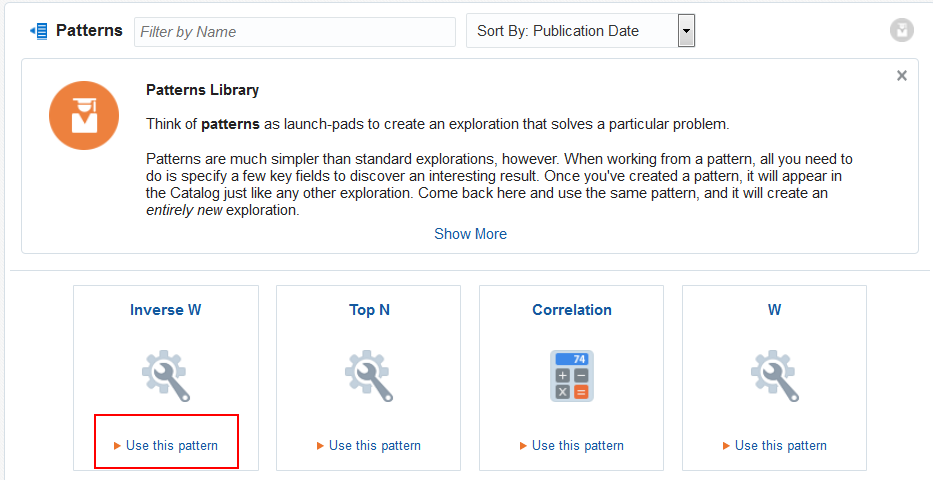The height and width of the screenshot is (480, 933).
Task: Use this pattern for W
Action: click(775, 446)
